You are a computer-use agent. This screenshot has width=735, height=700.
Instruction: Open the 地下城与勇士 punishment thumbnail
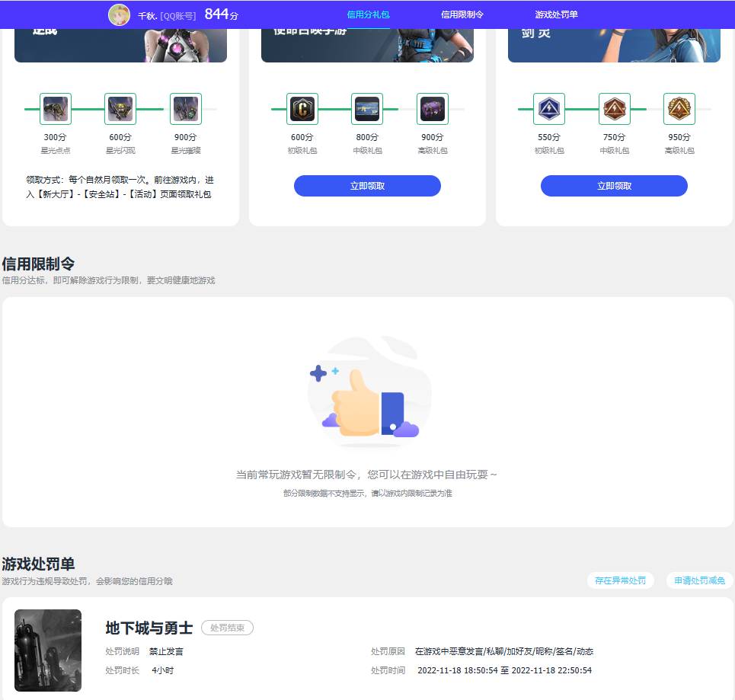tap(47, 650)
